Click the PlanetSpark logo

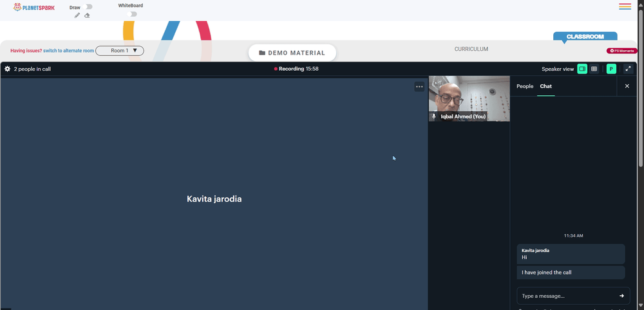(33, 7)
